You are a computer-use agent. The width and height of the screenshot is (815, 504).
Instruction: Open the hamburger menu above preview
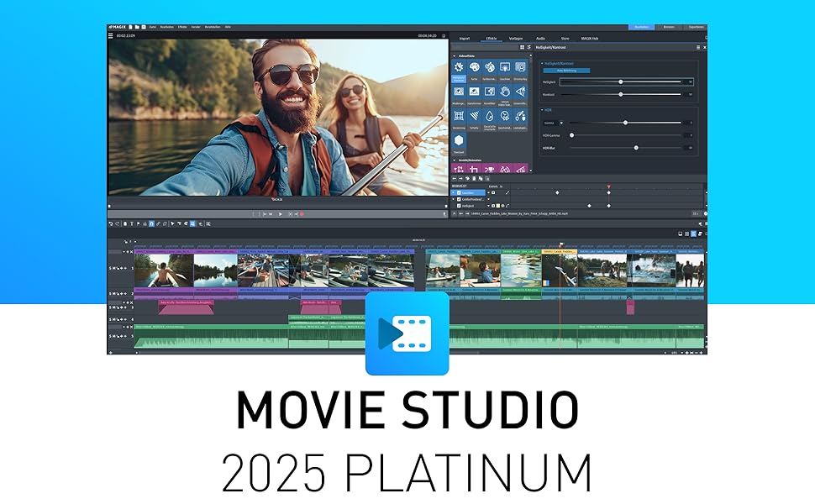(x=110, y=36)
